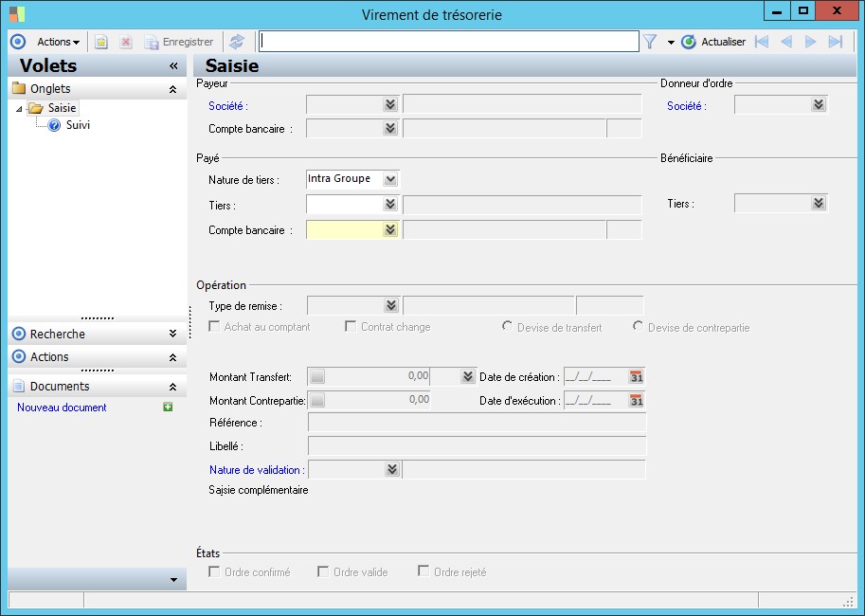Go to the last record
Image resolution: width=865 pixels, height=616 pixels.
point(836,42)
